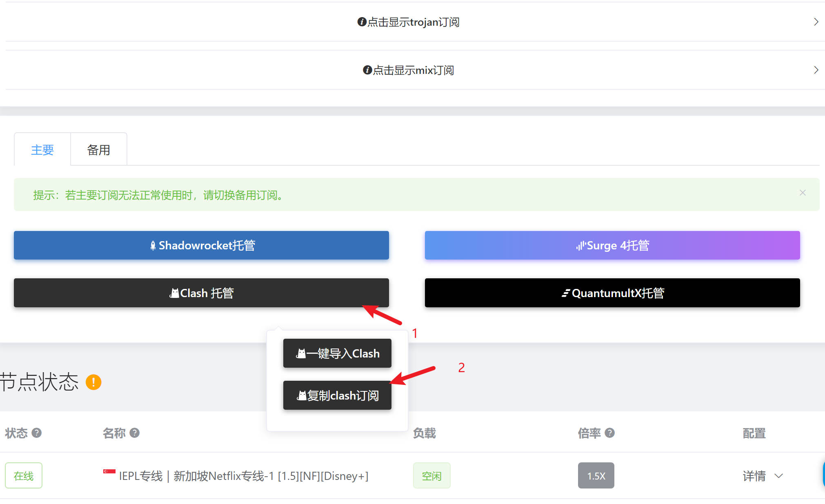Click the help icon next to 状态
This screenshot has width=825, height=504.
37,433
